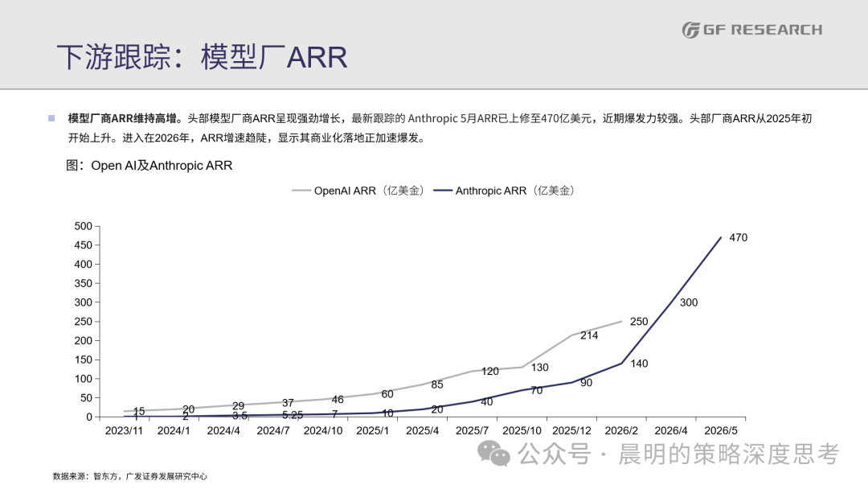Select the 2025/7 x-axis label
The height and width of the screenshot is (489, 868).
tap(473, 430)
